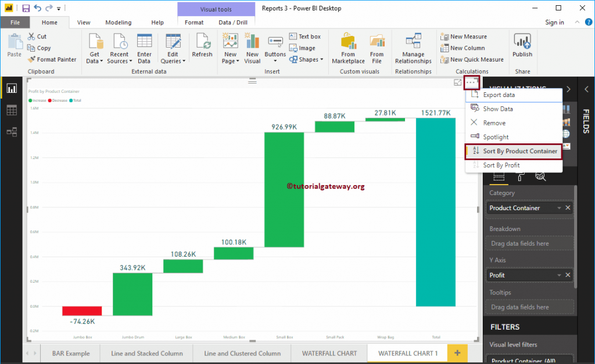Toggle the Format Painter
The height and width of the screenshot is (364, 595).
(x=52, y=59)
